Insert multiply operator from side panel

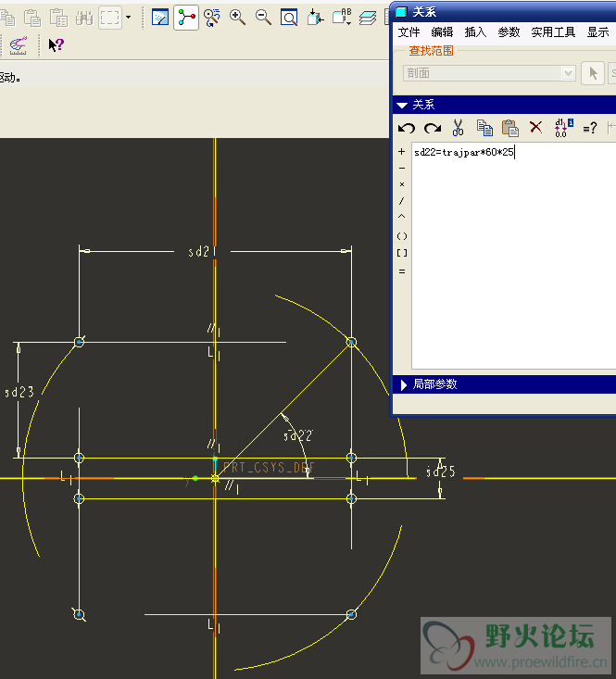coord(402,184)
